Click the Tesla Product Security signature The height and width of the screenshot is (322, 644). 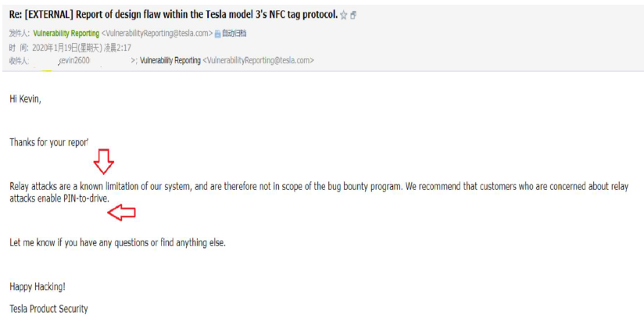click(x=48, y=309)
